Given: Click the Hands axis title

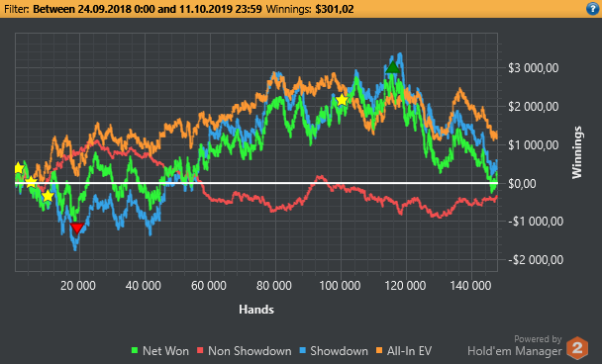Looking at the screenshot, I should pos(256,310).
